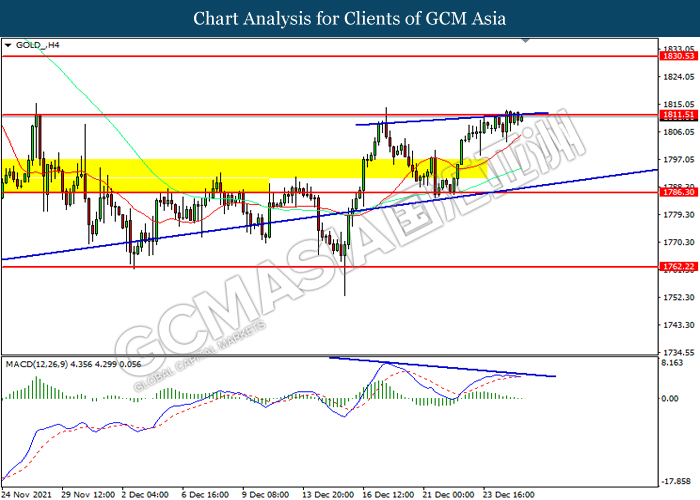This screenshot has width=700, height=500.
Task: Click the gray chart shift triangle marker
Action: click(525, 41)
